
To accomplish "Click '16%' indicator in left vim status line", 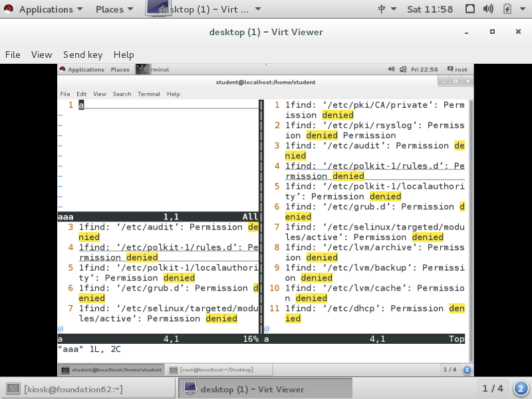I will click(x=251, y=339).
